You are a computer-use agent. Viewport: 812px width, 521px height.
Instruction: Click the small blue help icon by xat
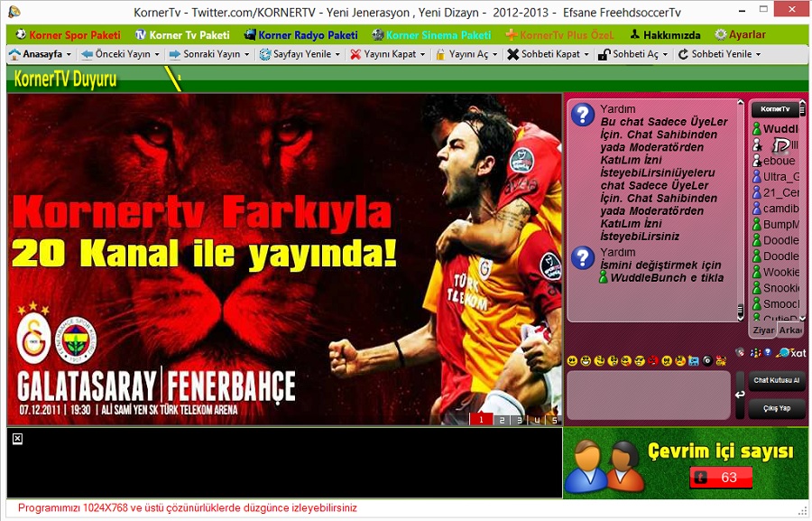[x=768, y=352]
